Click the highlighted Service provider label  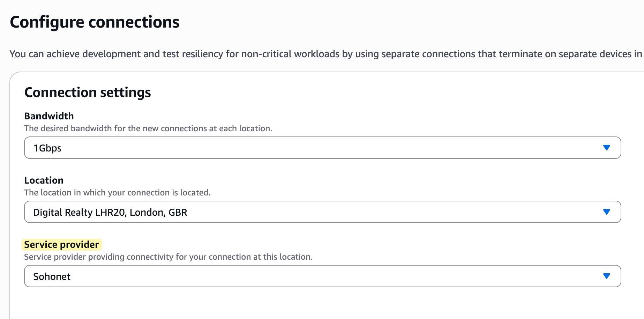click(61, 244)
